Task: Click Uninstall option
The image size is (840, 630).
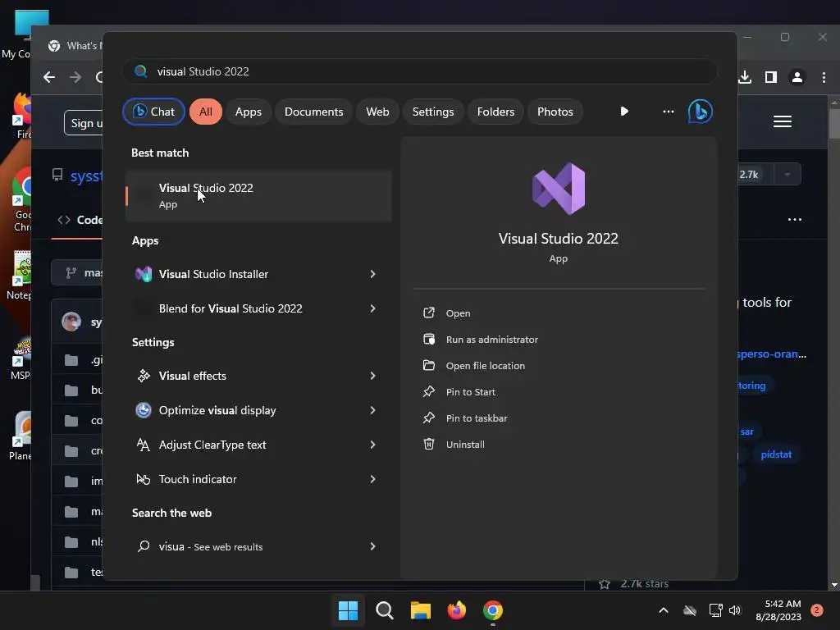Action: 465,445
